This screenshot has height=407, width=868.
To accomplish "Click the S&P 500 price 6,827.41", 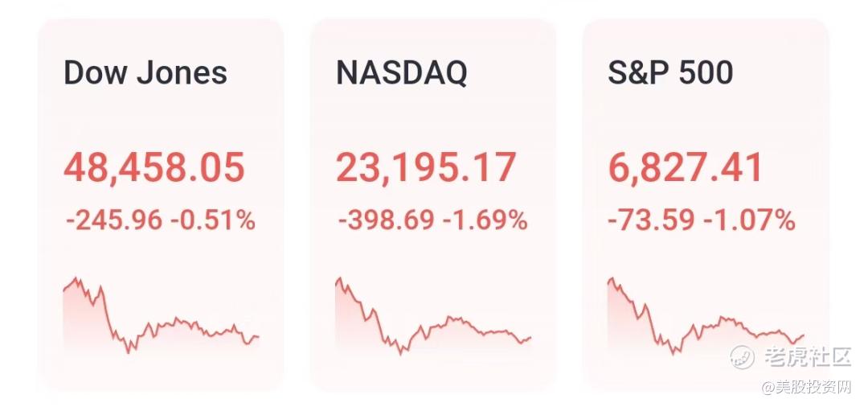I will click(686, 169).
